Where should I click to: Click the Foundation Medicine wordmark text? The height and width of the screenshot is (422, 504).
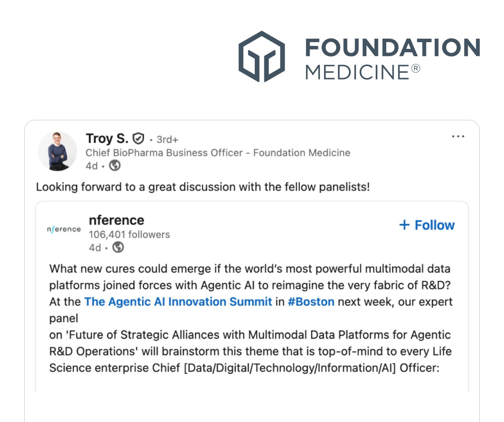point(392,58)
